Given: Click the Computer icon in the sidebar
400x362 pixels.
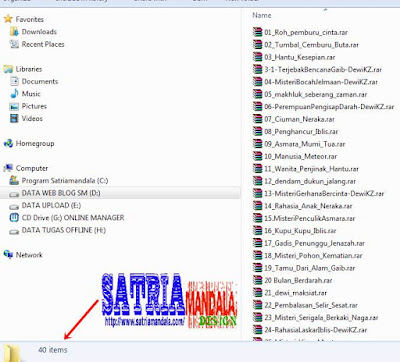Looking at the screenshot, I should pyautogui.click(x=8, y=168).
